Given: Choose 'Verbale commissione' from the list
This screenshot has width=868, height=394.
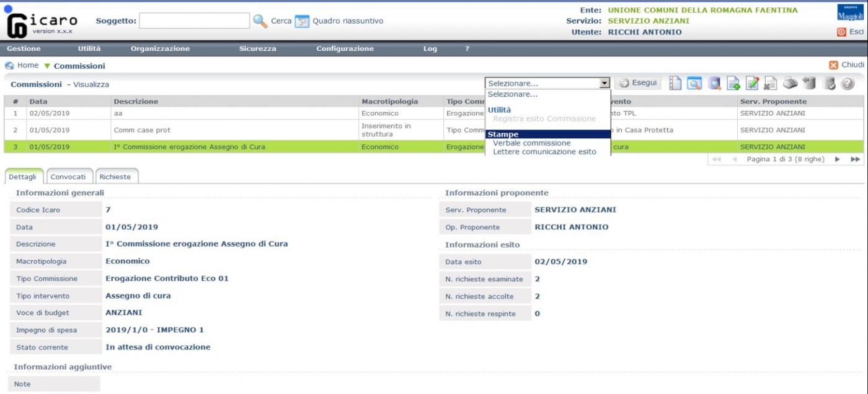Looking at the screenshot, I should coord(531,143).
